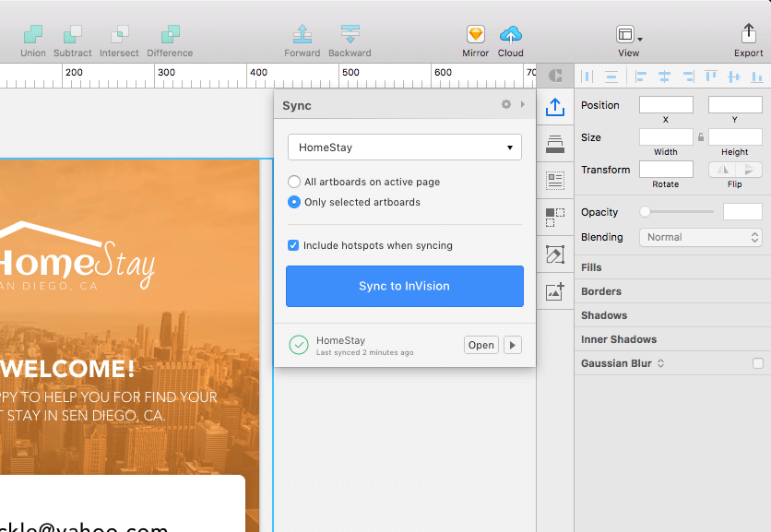Click the Width size input field
Screen dimensions: 771x532
(666, 137)
